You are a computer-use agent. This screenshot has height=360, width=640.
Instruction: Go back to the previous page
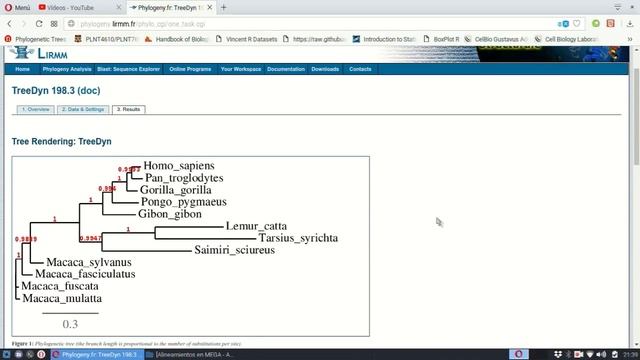tap(9, 24)
